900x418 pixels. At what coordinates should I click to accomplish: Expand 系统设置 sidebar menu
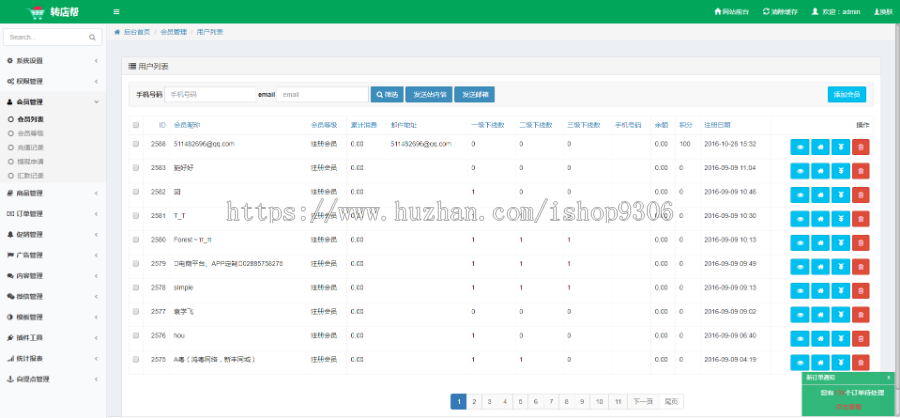click(53, 60)
